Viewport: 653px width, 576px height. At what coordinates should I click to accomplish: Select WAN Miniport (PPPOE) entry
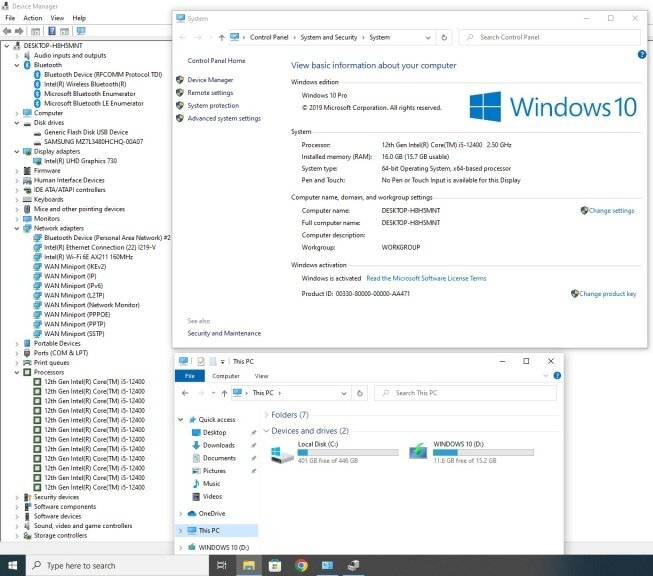click(x=77, y=314)
